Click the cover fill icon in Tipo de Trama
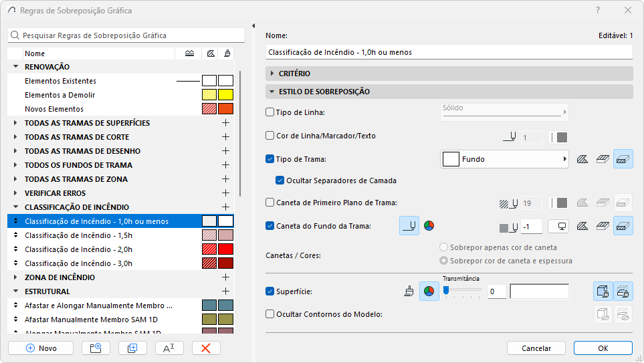Image resolution: width=644 pixels, height=363 pixels. pyautogui.click(x=623, y=159)
